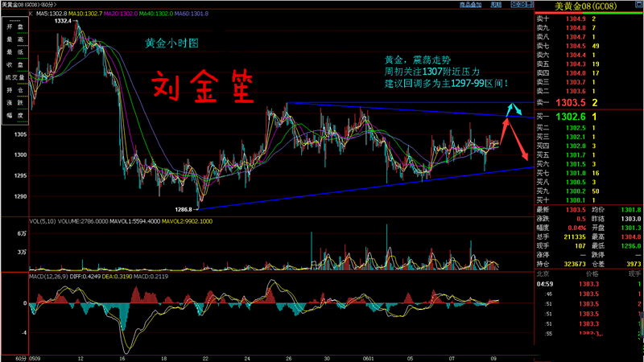
Task: Click the 1290 price axis label
Action: coord(20,196)
